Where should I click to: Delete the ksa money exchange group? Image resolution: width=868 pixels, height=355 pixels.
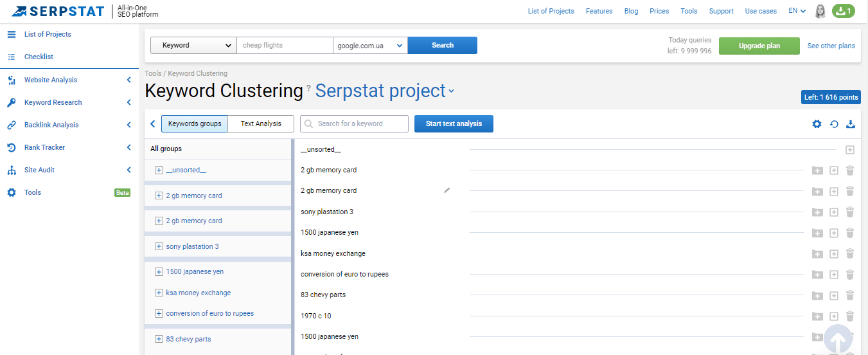tap(850, 253)
